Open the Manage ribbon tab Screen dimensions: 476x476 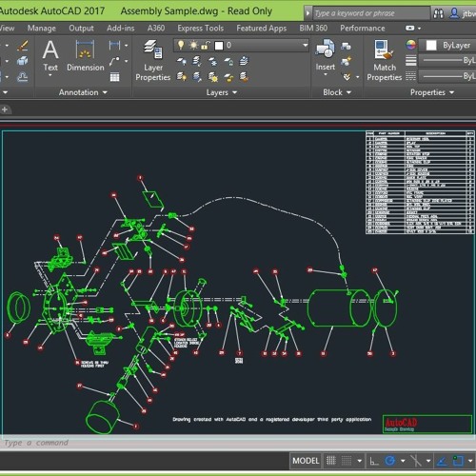pos(41,29)
